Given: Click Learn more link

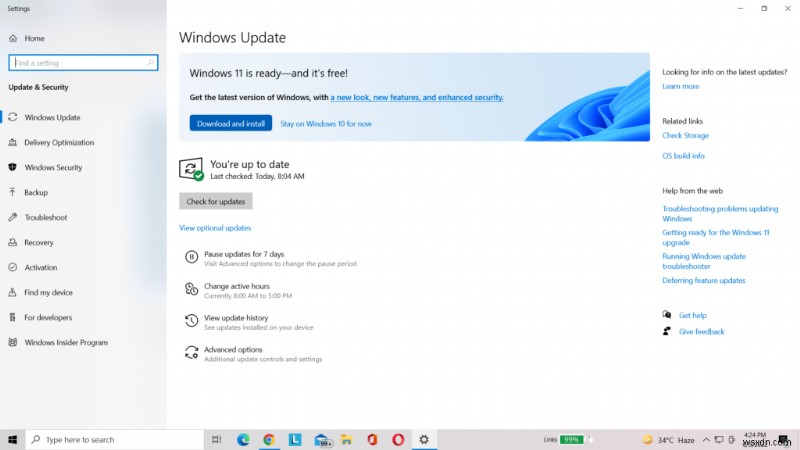Looking at the screenshot, I should click(681, 86).
